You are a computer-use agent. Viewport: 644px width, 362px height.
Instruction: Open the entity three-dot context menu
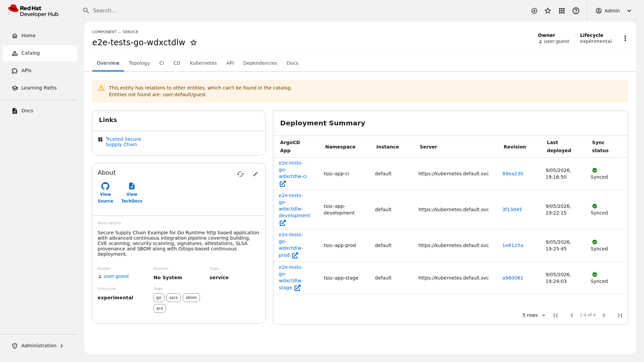tap(625, 38)
